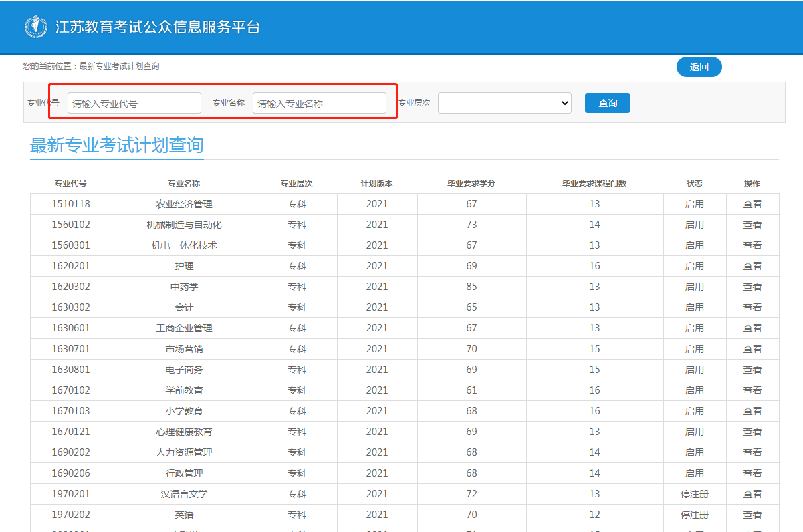Focus the 专业代号 input field
Image resolution: width=803 pixels, height=532 pixels.
tap(134, 103)
